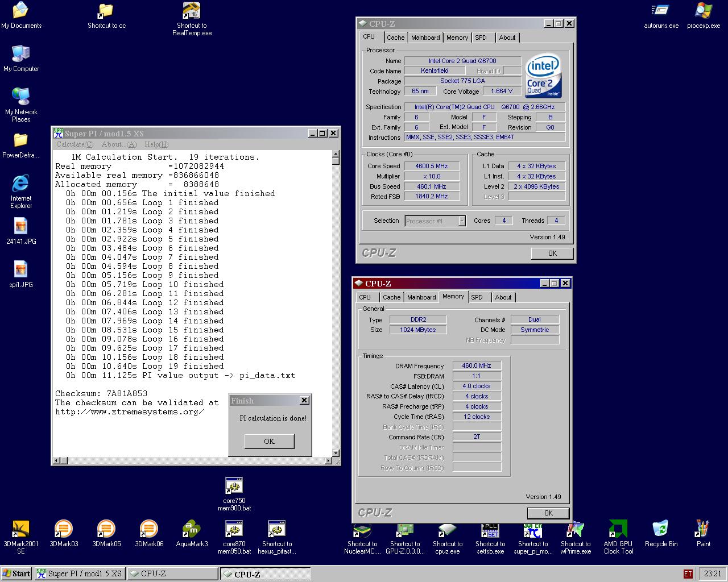The image size is (728, 582).
Task: Activate first CPU-Z taskbar button
Action: (x=172, y=573)
